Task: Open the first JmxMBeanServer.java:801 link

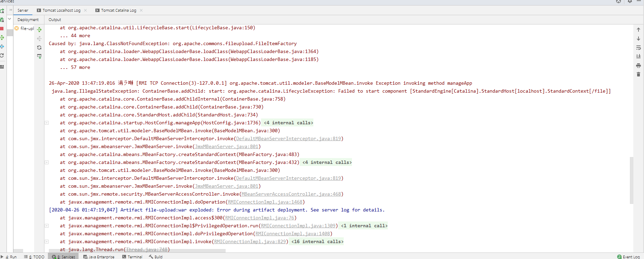Action: [x=227, y=146]
